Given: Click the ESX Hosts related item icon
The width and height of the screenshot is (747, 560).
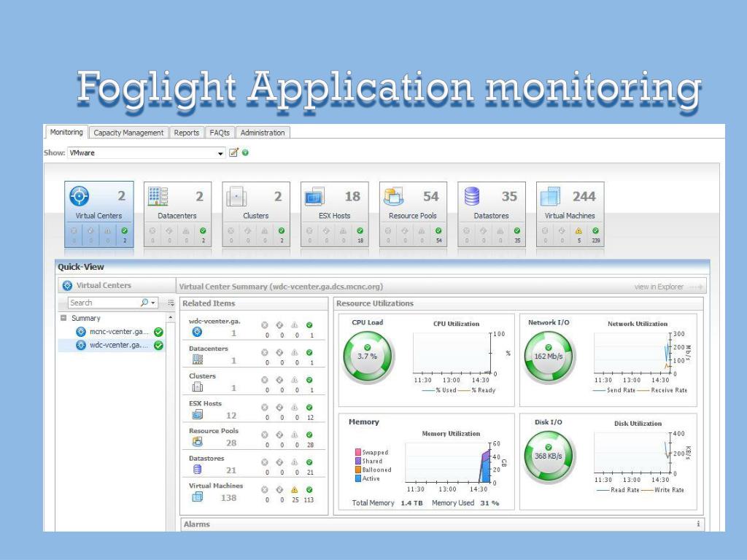Looking at the screenshot, I should pos(197,414).
